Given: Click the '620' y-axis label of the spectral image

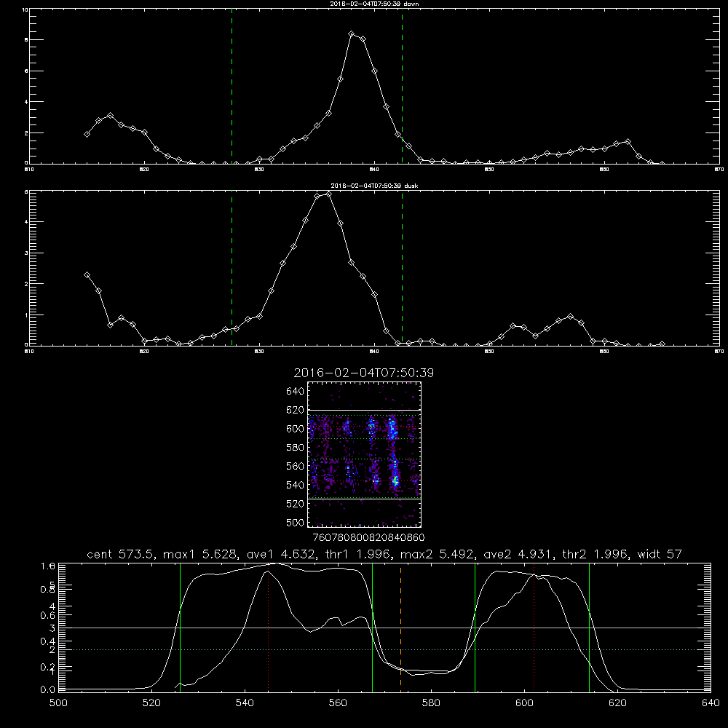Looking at the screenshot, I should [x=296, y=410].
